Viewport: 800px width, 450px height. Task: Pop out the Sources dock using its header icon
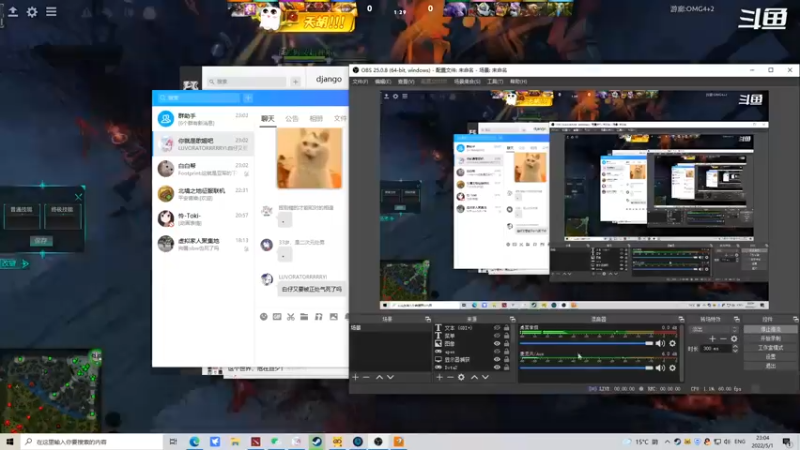click(512, 319)
